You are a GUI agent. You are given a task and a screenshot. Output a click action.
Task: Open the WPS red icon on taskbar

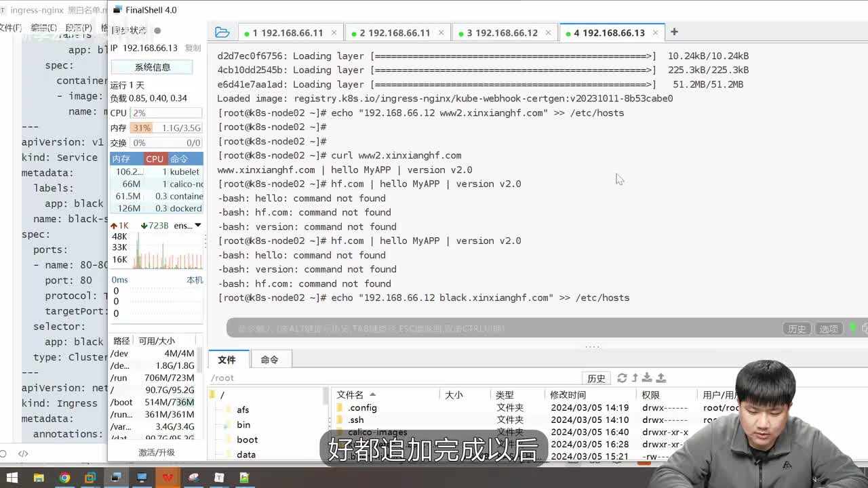click(167, 478)
